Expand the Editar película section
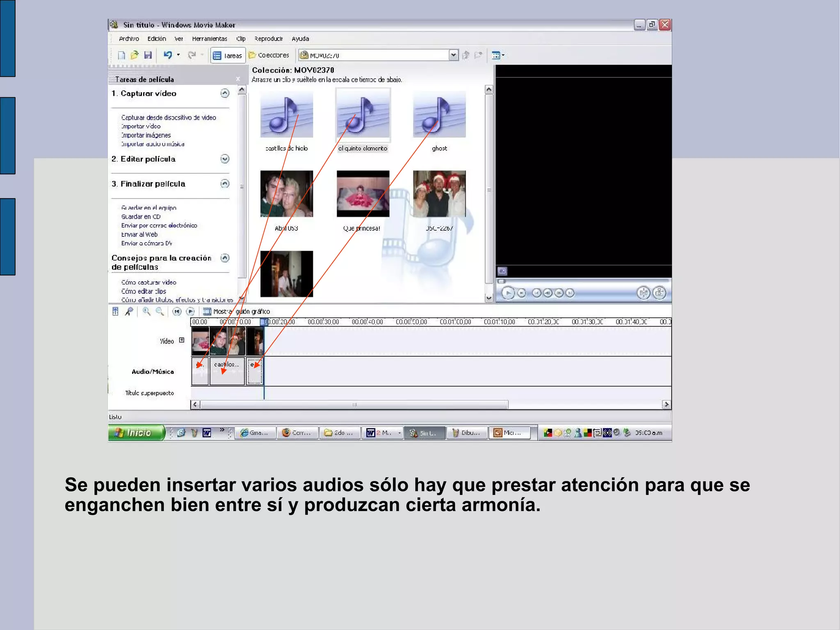The image size is (840, 630). coord(225,159)
